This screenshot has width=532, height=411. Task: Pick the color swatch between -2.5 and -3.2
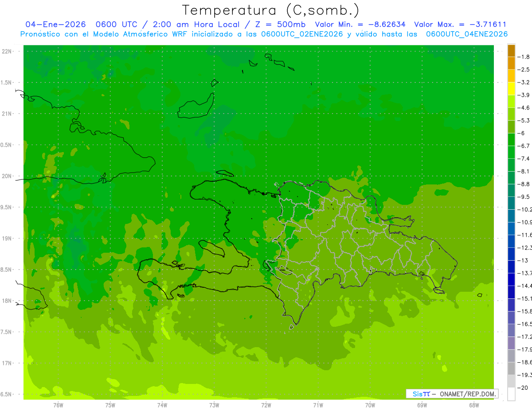(511, 76)
